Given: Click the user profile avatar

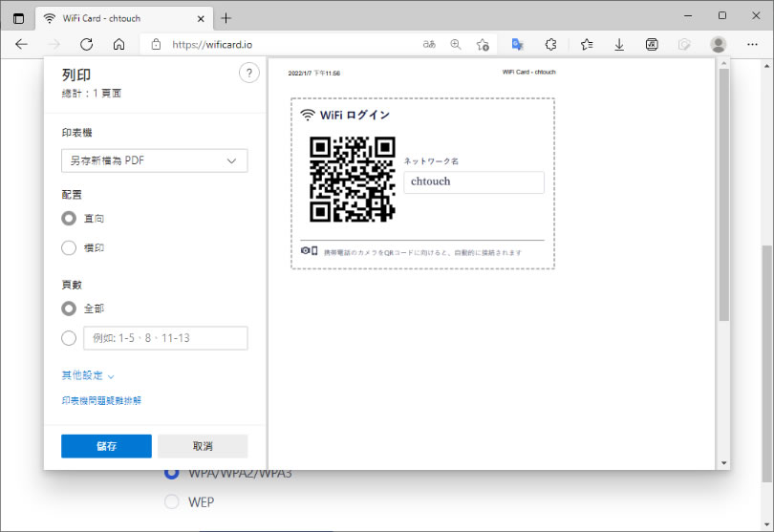Looking at the screenshot, I should pos(719,45).
